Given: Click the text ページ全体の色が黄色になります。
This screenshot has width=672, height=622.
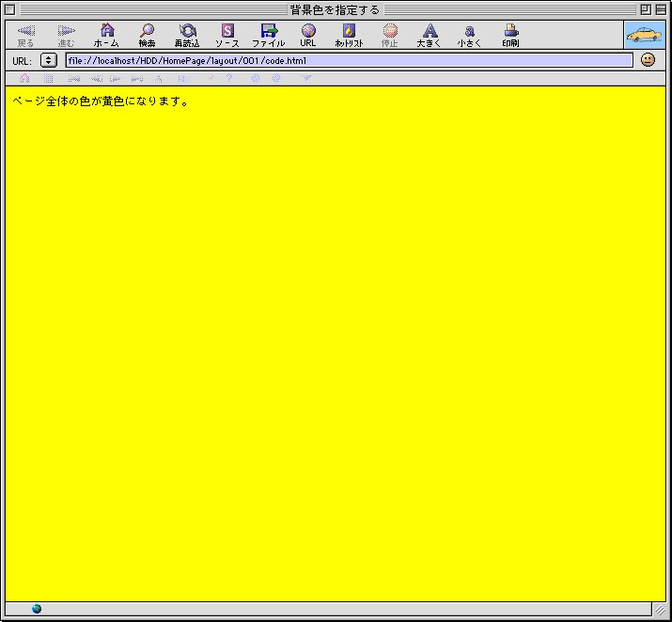Looking at the screenshot, I should (x=101, y=101).
